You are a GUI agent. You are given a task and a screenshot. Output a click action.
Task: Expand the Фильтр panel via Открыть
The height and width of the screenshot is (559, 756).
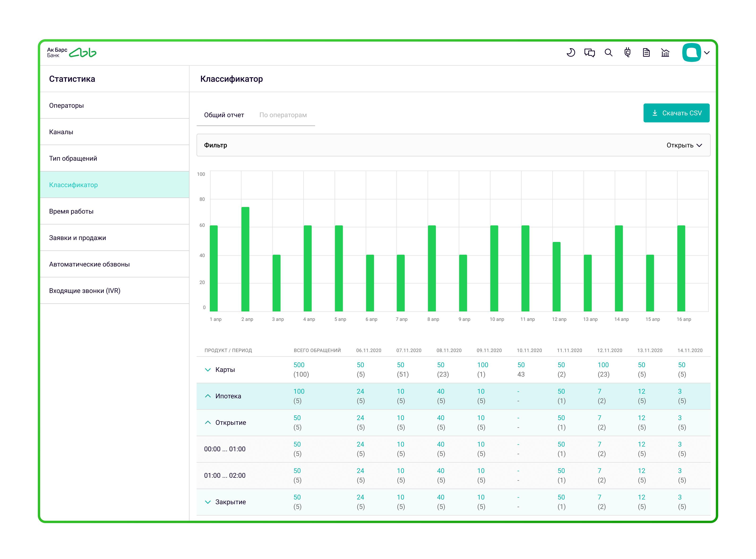[684, 145]
